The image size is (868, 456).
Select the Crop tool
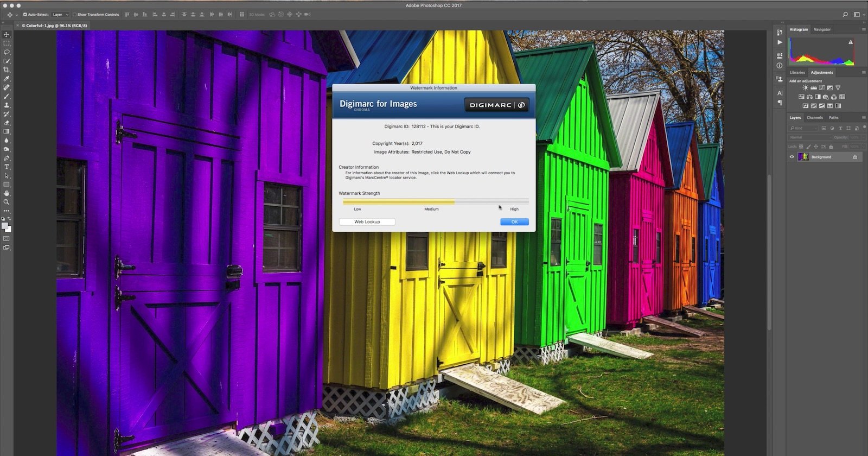coord(7,70)
